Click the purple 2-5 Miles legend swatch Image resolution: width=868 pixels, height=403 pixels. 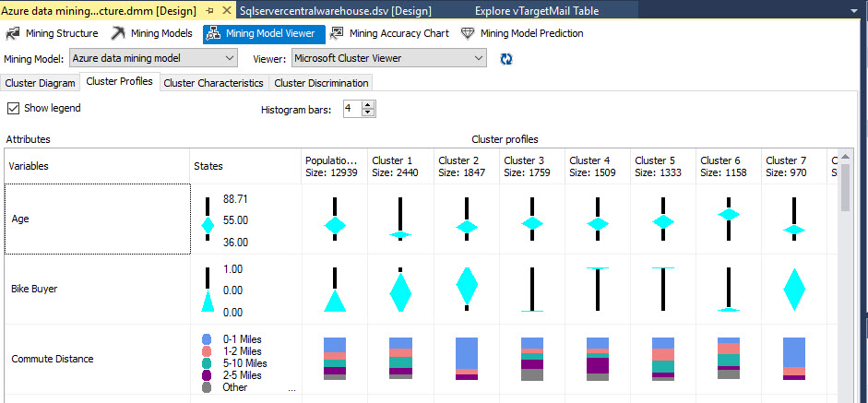click(x=207, y=375)
